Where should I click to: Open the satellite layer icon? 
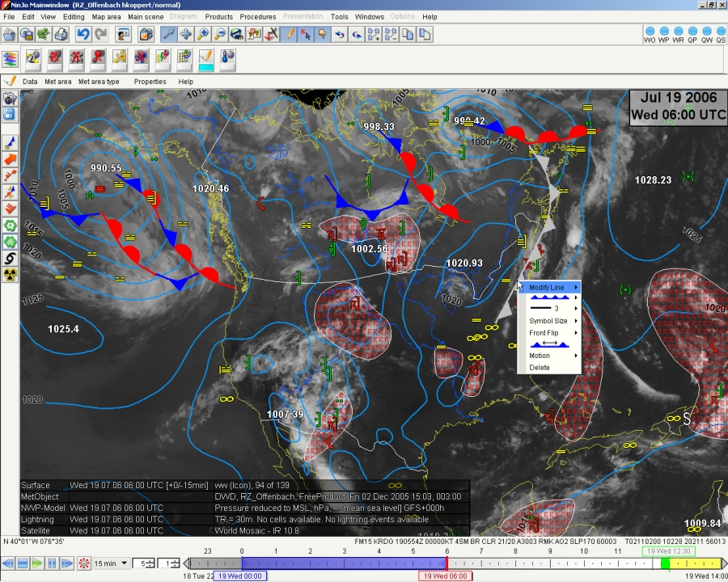[32, 59]
